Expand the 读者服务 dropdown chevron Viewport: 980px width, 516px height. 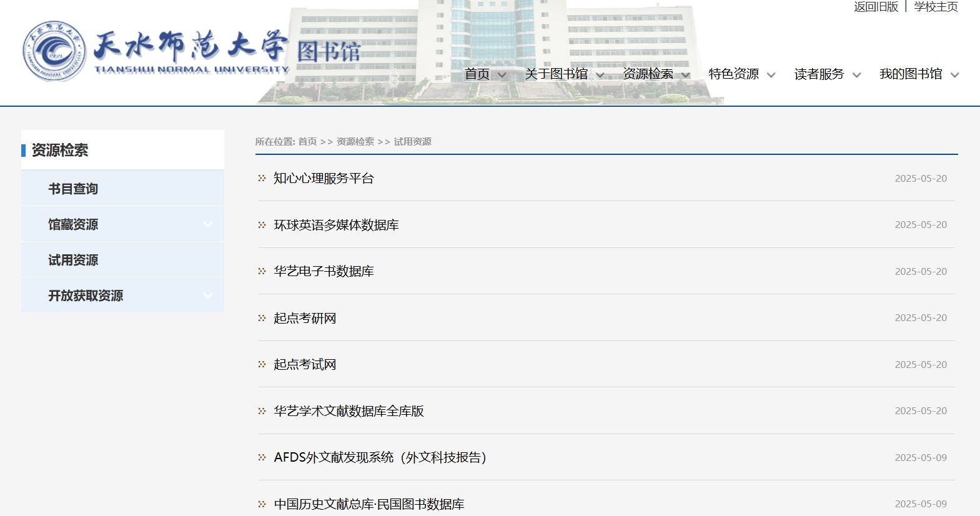point(857,75)
